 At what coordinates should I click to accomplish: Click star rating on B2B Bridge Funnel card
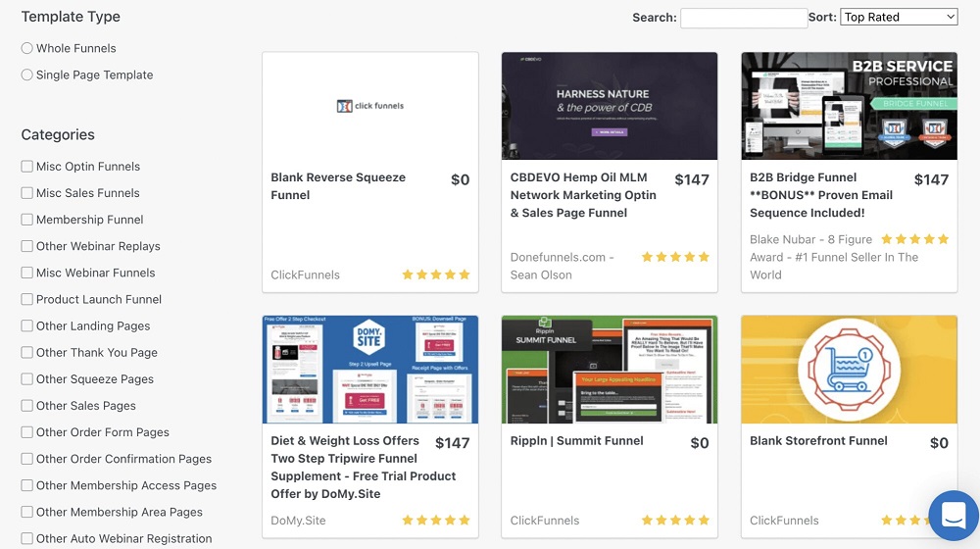click(x=915, y=239)
